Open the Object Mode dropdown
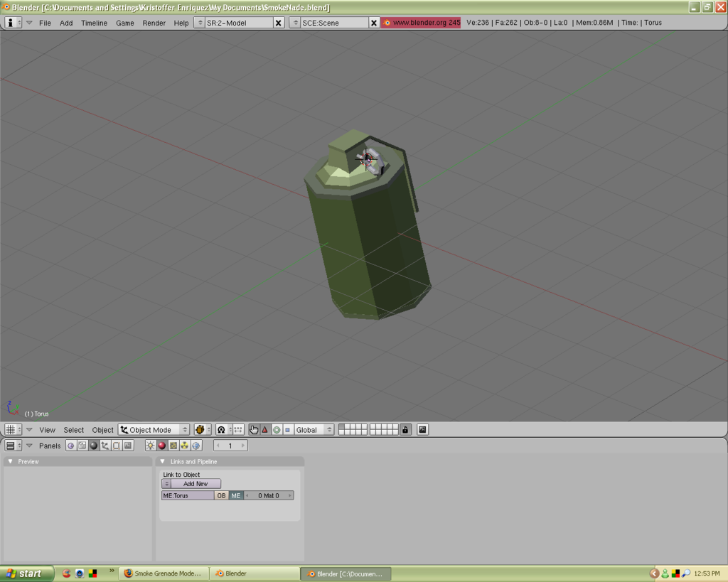The image size is (728, 582). pos(154,430)
